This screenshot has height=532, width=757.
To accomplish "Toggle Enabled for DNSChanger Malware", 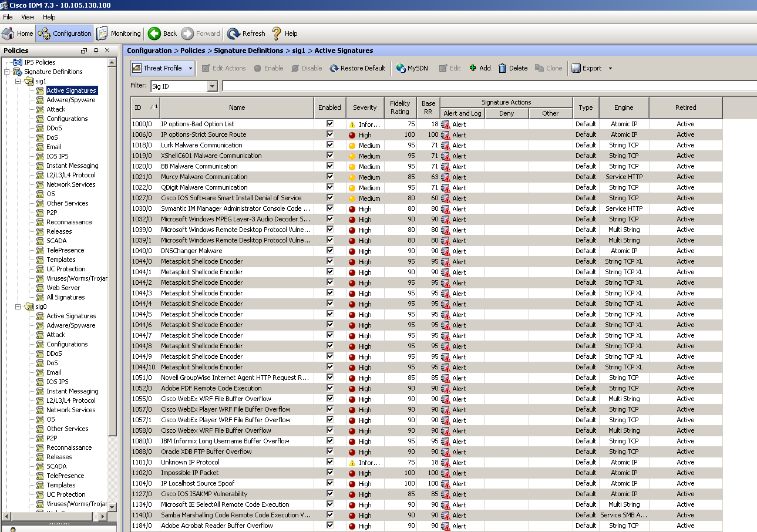I will pyautogui.click(x=330, y=251).
